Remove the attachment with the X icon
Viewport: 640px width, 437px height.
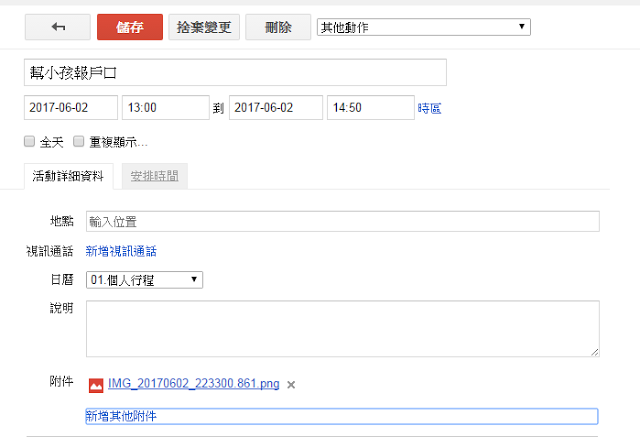291,385
